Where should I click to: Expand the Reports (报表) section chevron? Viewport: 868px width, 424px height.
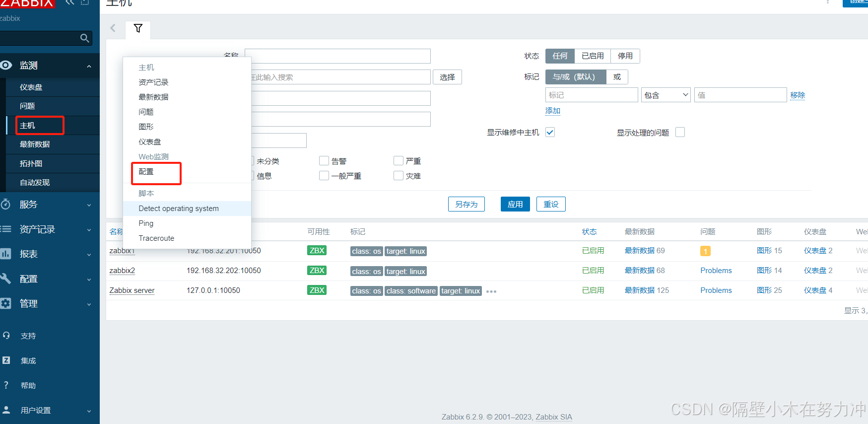pyautogui.click(x=89, y=255)
